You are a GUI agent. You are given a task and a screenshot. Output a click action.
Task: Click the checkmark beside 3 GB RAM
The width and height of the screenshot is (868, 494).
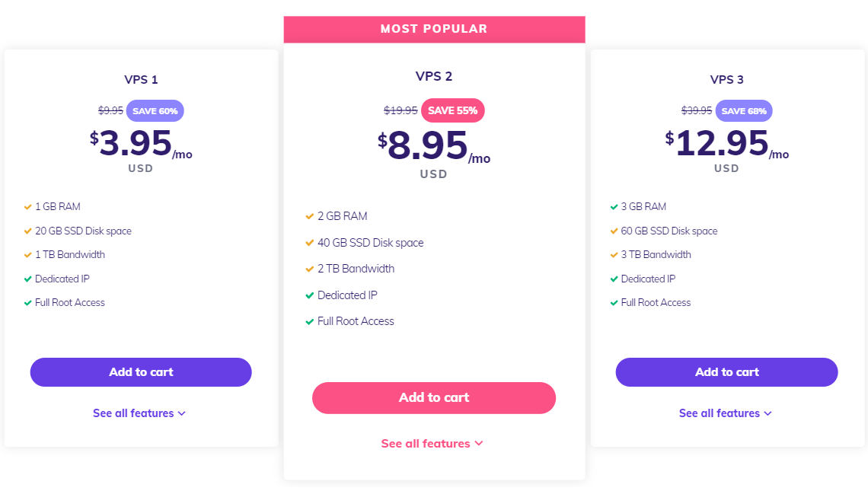click(614, 207)
